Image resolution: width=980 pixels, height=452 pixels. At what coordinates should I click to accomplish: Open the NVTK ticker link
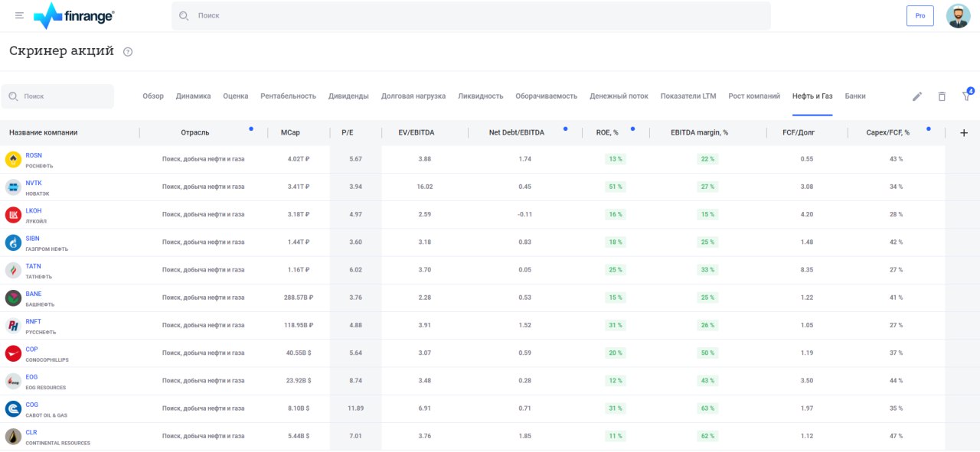[x=34, y=183]
